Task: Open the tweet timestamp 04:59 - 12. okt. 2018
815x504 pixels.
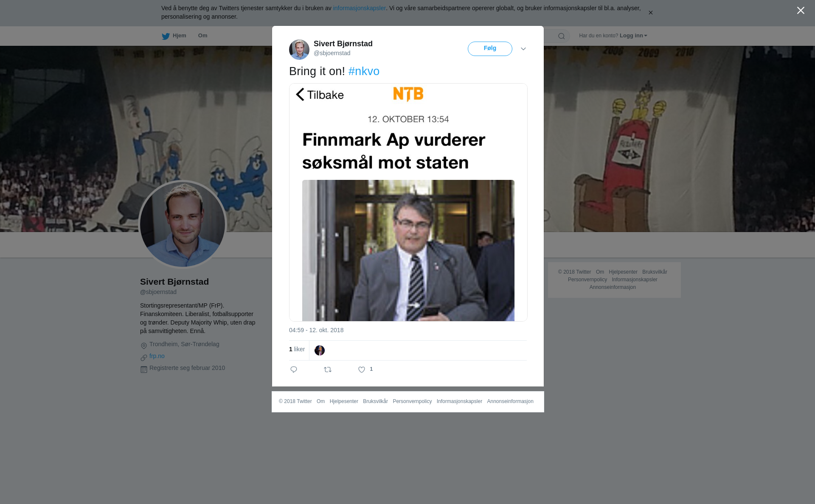Action: pos(316,330)
